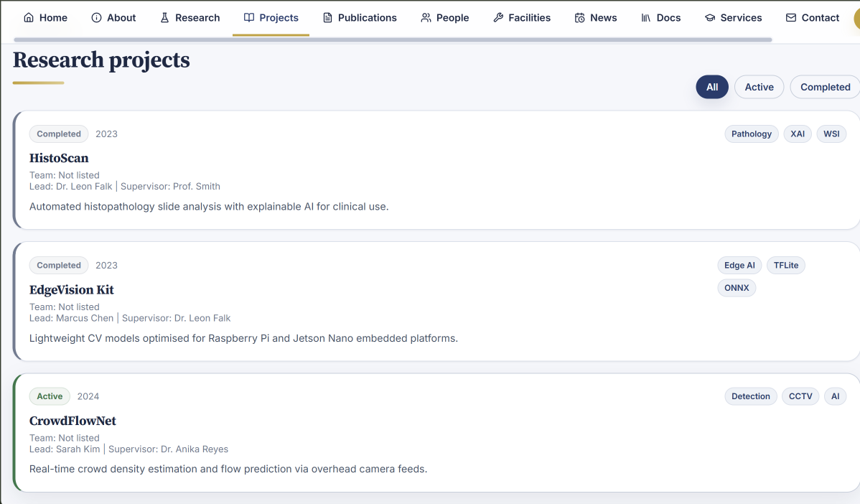Open the Home nav label

pos(53,17)
